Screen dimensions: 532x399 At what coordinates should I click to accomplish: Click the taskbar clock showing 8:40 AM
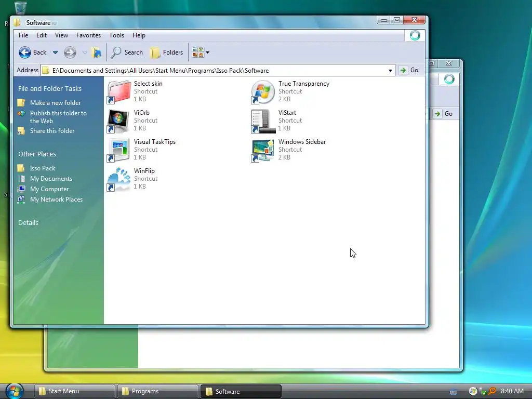pyautogui.click(x=512, y=391)
